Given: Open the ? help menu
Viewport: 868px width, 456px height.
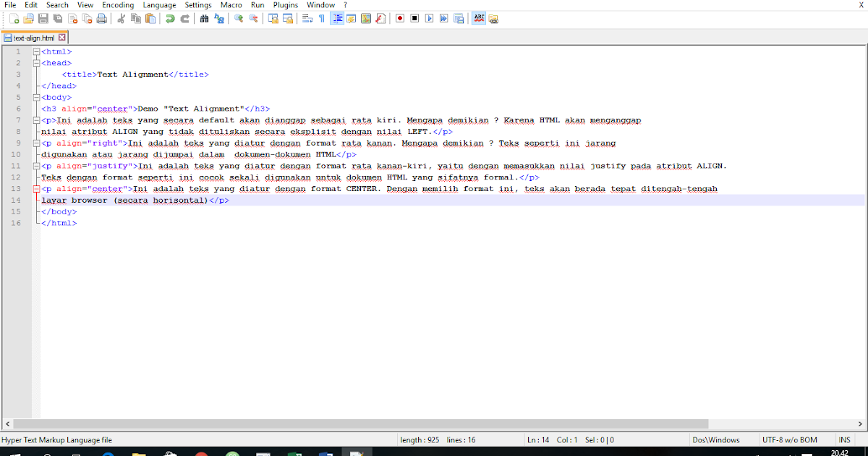Looking at the screenshot, I should pyautogui.click(x=345, y=5).
